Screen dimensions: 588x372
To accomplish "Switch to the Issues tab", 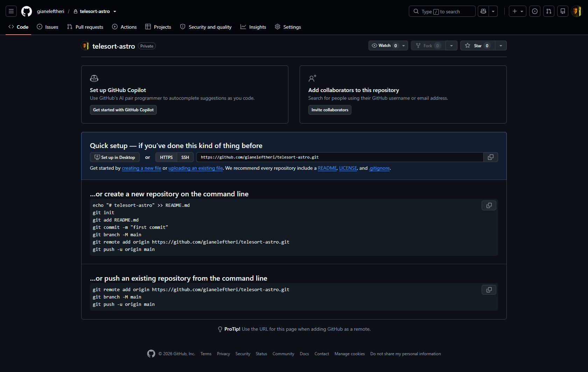I will (x=48, y=27).
